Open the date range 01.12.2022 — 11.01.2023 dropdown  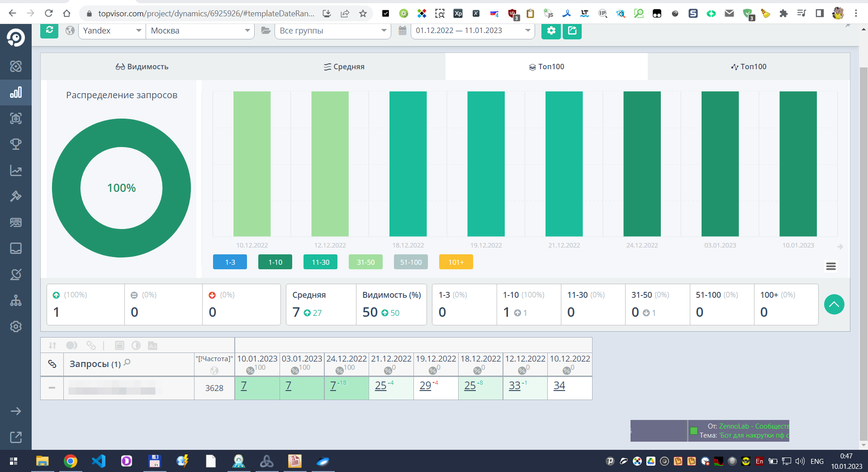473,31
